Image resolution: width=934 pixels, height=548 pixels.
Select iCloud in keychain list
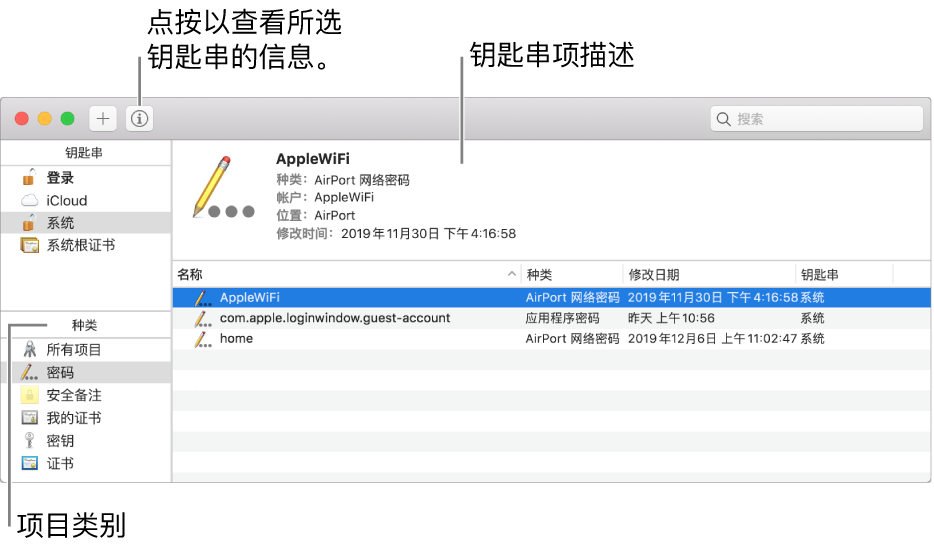click(67, 201)
